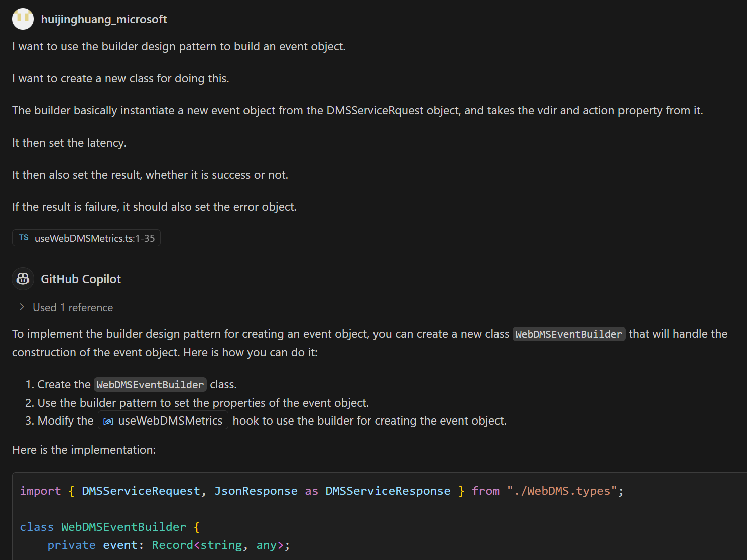This screenshot has width=747, height=560.
Task: Click the import statement line in the code block
Action: point(322,491)
